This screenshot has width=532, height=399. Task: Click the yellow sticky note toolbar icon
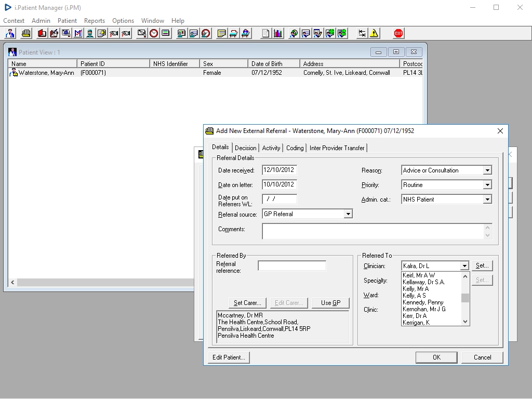[221, 33]
